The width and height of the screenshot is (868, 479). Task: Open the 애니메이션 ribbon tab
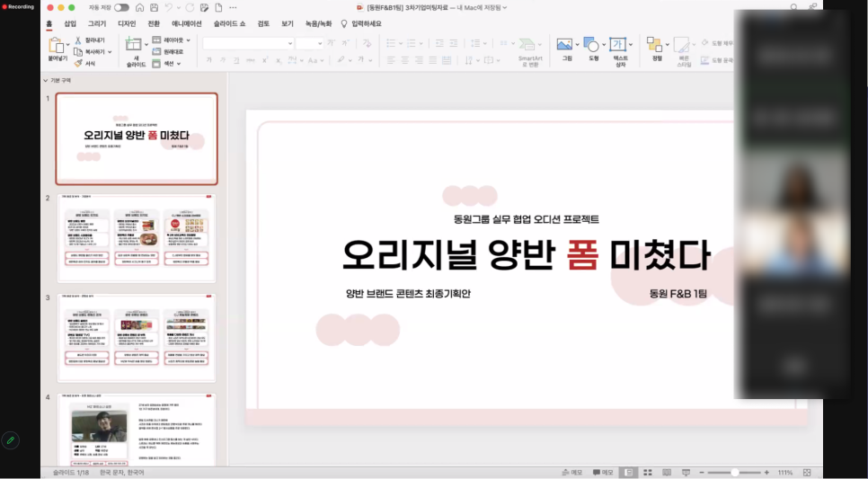[x=187, y=23]
